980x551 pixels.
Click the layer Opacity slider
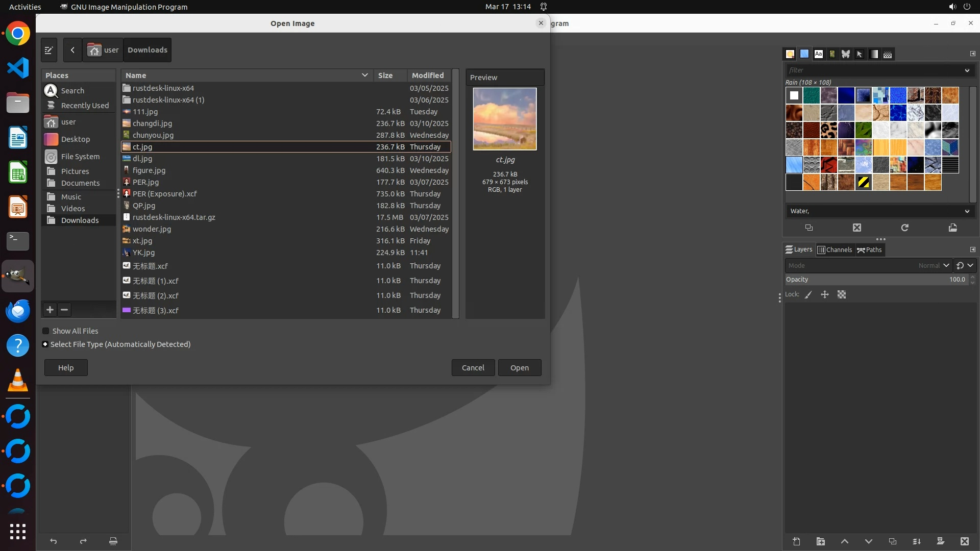click(875, 280)
